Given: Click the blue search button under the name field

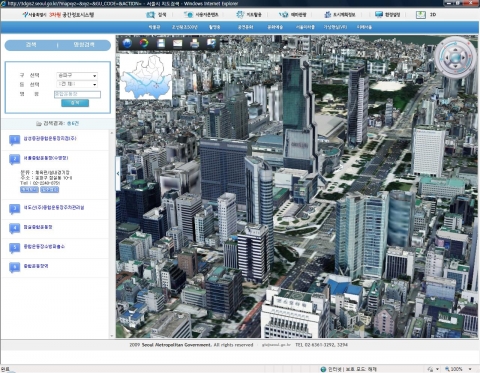Looking at the screenshot, I should click(x=75, y=103).
